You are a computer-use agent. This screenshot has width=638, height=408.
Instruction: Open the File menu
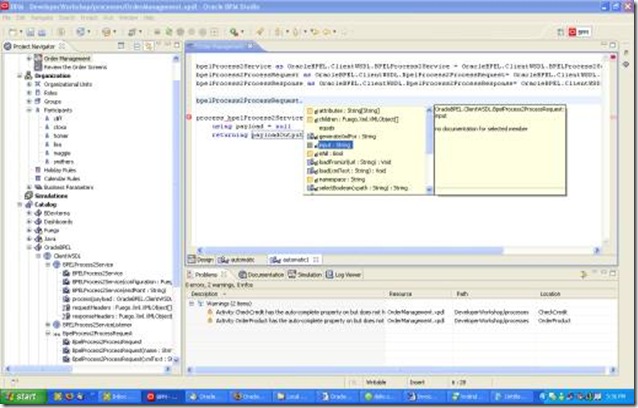click(x=7, y=18)
